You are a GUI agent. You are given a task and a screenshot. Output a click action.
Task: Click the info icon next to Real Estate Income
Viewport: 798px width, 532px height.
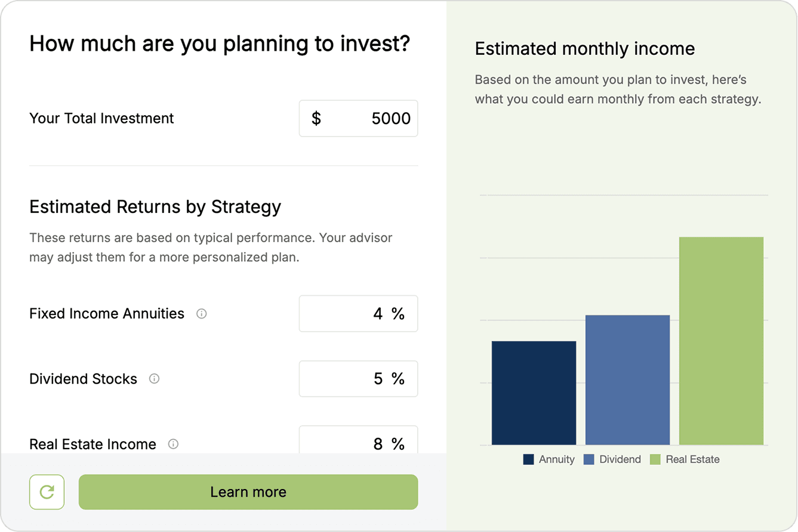pos(173,444)
